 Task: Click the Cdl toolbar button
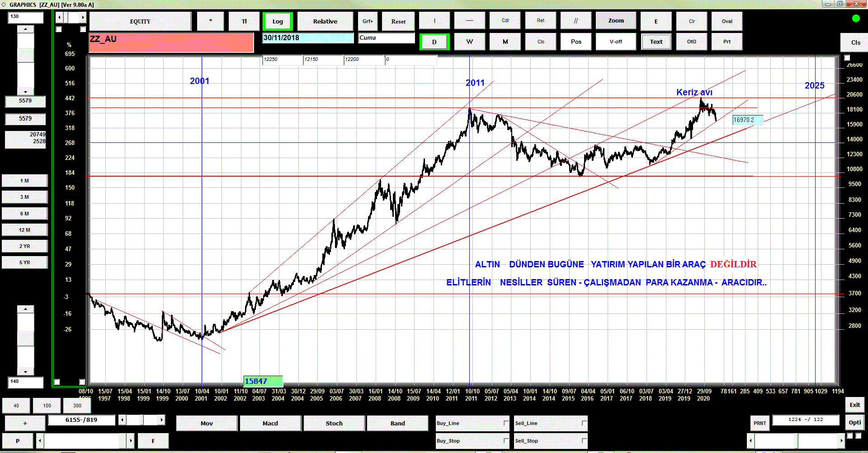[x=505, y=21]
